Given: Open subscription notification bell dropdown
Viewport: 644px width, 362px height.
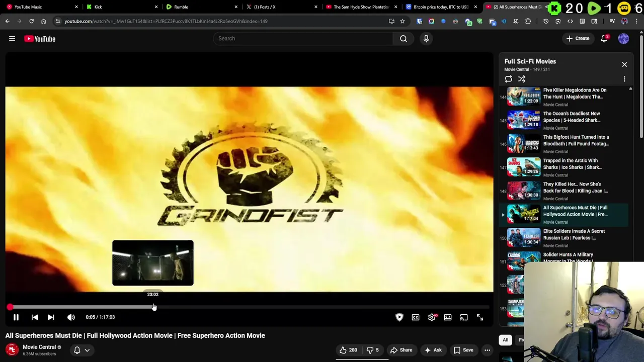Looking at the screenshot, I should pyautogui.click(x=82, y=350).
